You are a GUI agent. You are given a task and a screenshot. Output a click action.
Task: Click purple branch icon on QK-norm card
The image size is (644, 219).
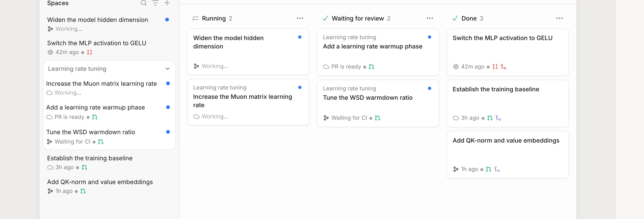(x=497, y=169)
